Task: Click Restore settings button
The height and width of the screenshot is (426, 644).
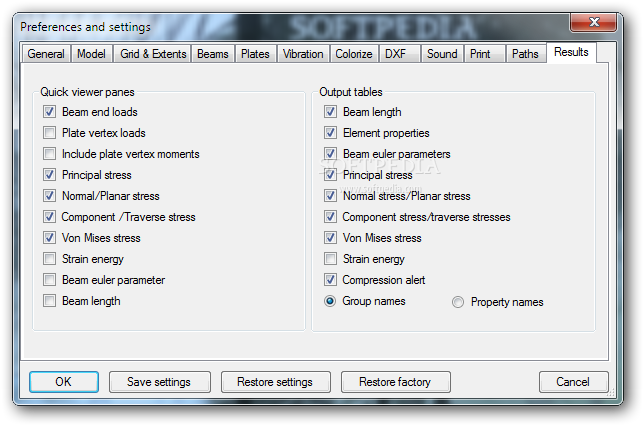Action: click(275, 382)
